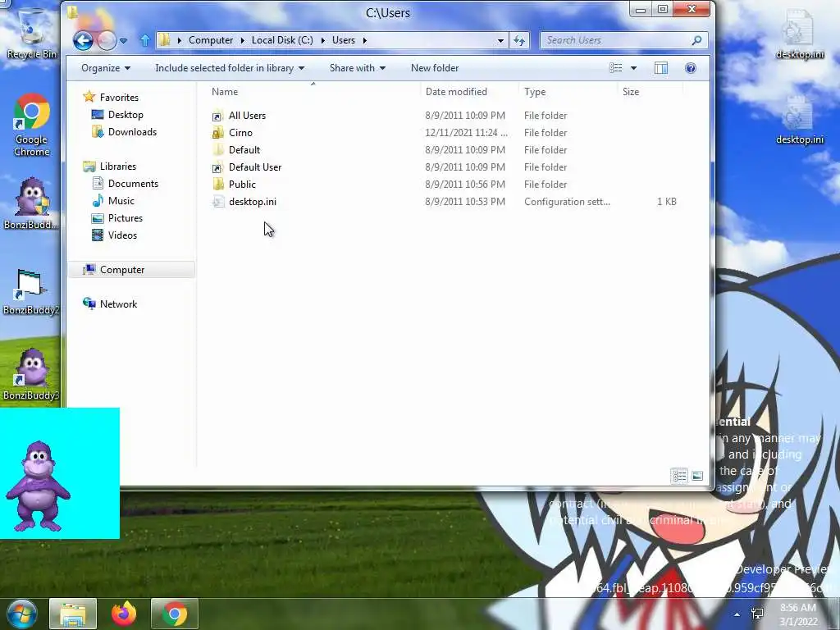Open the address bar history dropdown
840x630 pixels.
[500, 40]
